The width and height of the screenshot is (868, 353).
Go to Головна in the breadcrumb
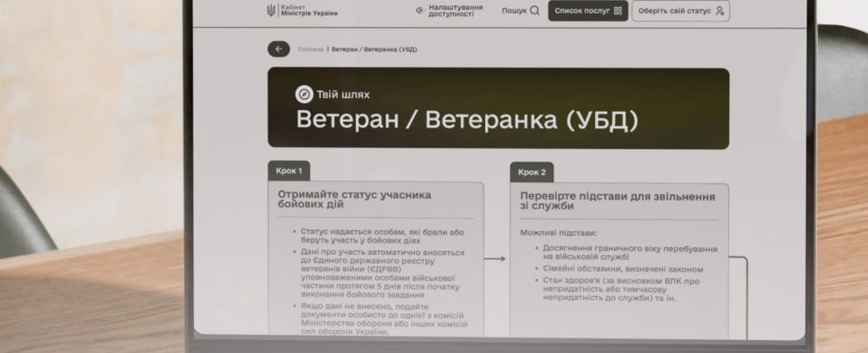[x=310, y=49]
